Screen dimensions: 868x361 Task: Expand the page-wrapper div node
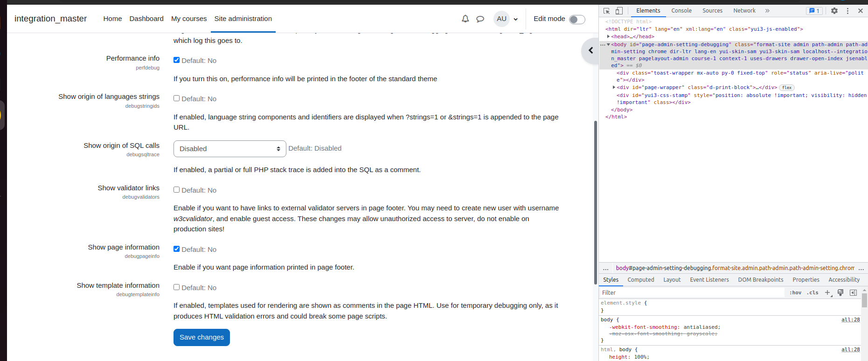614,87
